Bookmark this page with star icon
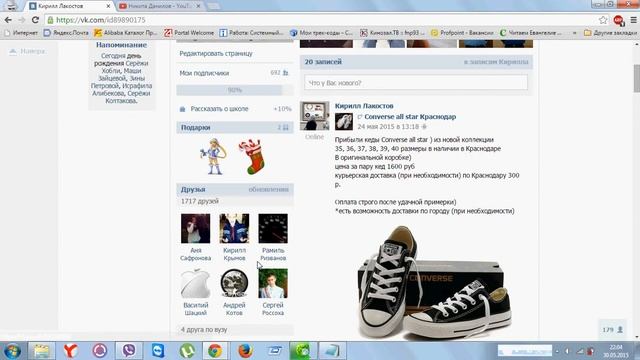 point(603,20)
